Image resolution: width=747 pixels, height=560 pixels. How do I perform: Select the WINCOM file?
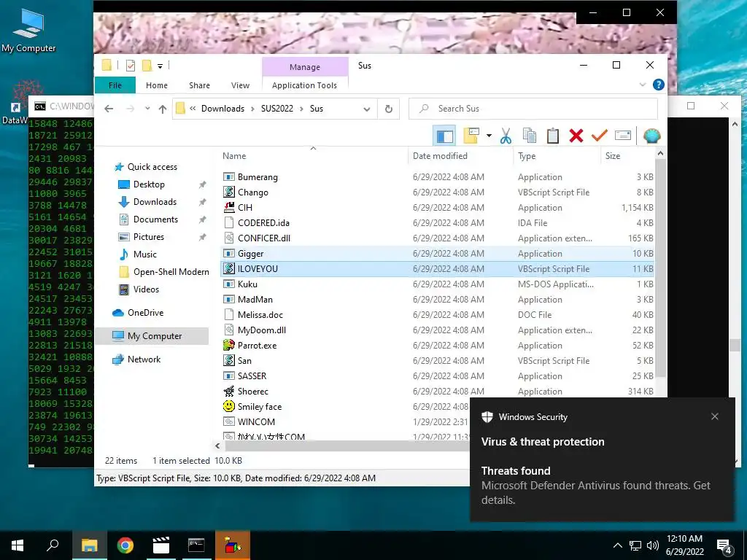tap(256, 422)
